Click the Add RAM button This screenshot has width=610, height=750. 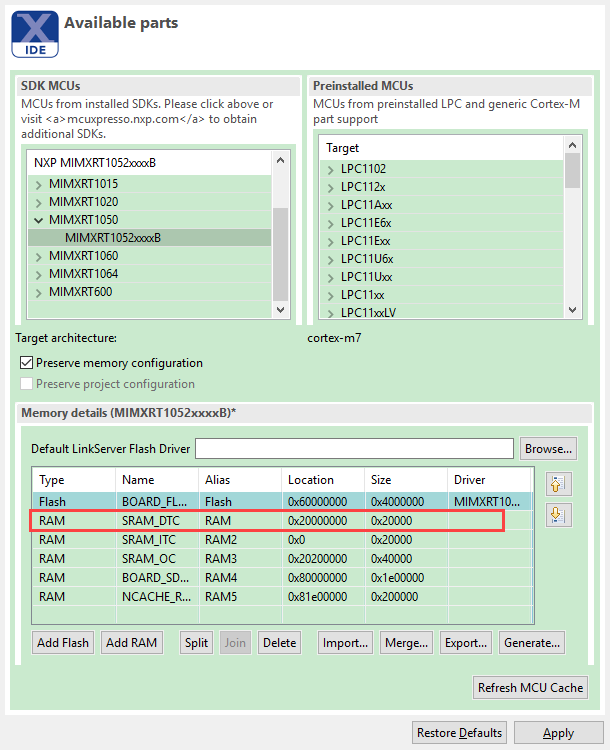point(132,642)
